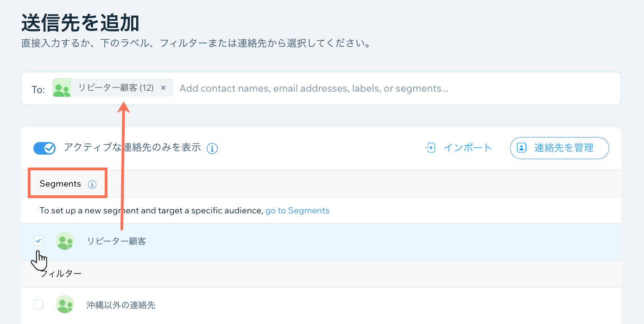Click the リピーター顧客 segment avatar icon

pos(65,241)
